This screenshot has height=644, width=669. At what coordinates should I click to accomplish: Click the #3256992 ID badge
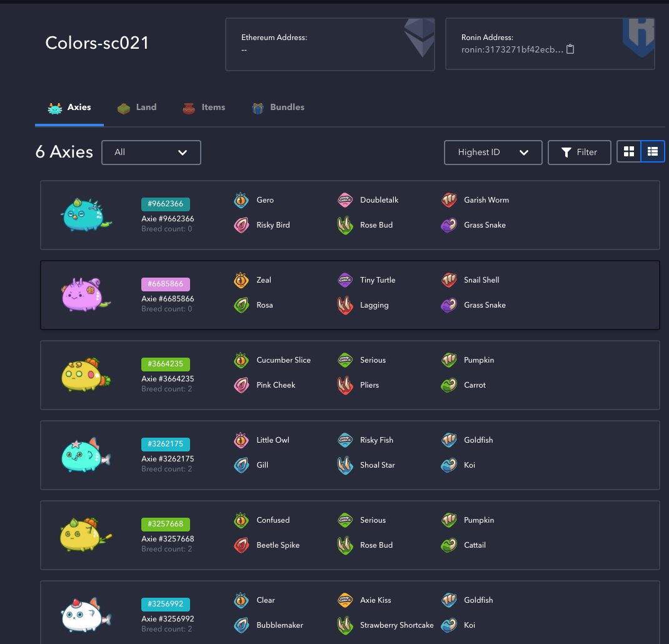tap(166, 604)
